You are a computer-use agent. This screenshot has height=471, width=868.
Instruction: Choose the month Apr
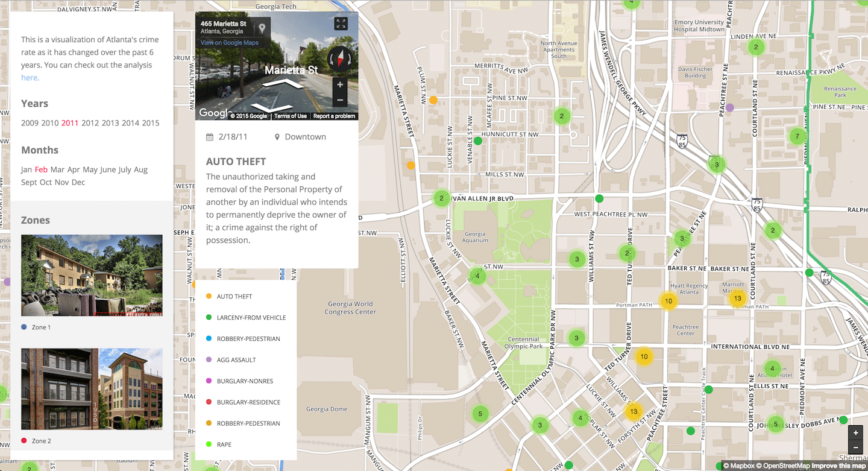74,169
